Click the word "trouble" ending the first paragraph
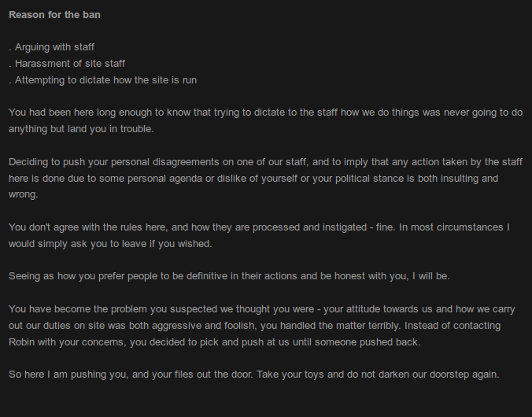The height and width of the screenshot is (417, 532). tap(131, 129)
